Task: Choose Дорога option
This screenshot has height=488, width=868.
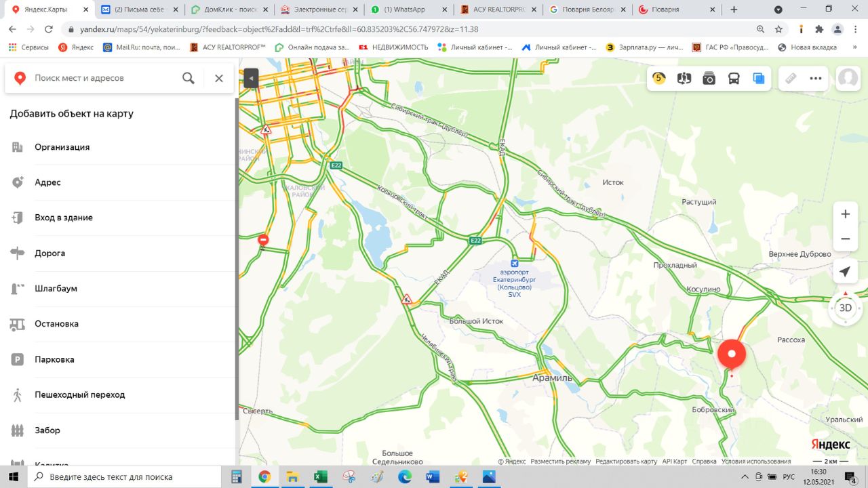Action: 119,253
